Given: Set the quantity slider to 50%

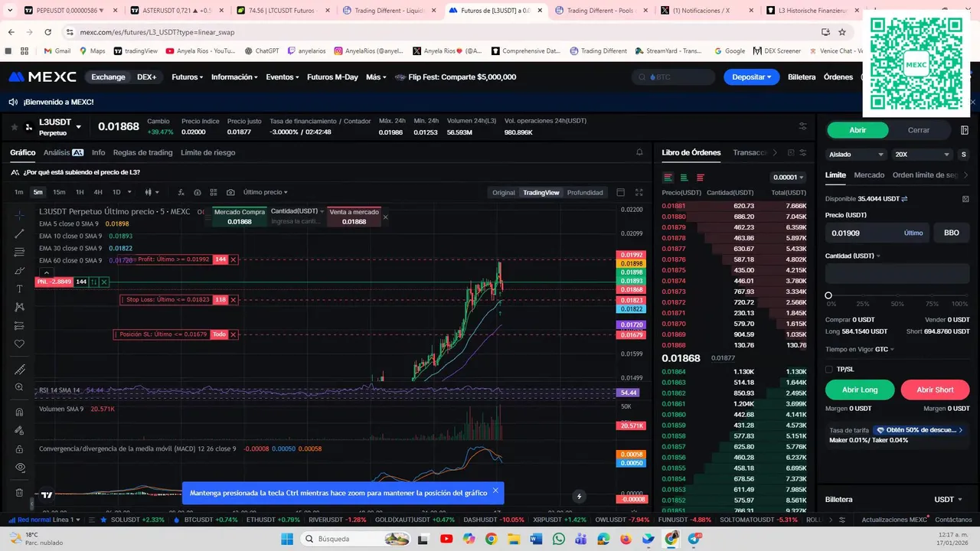Looking at the screenshot, I should (x=897, y=295).
